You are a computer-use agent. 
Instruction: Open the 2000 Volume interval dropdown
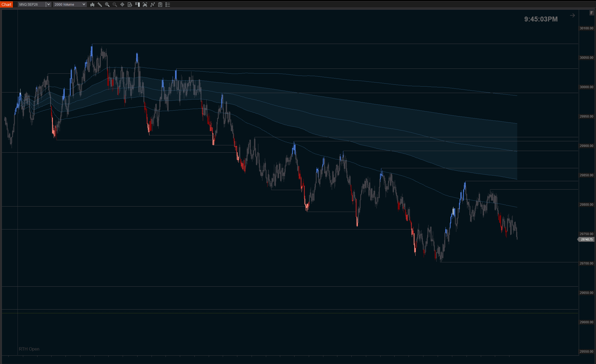70,5
